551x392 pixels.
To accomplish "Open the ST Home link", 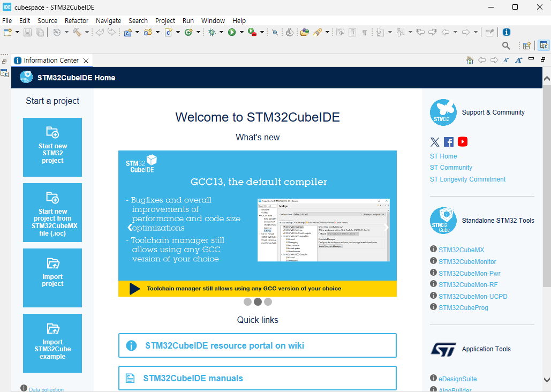I will click(443, 156).
